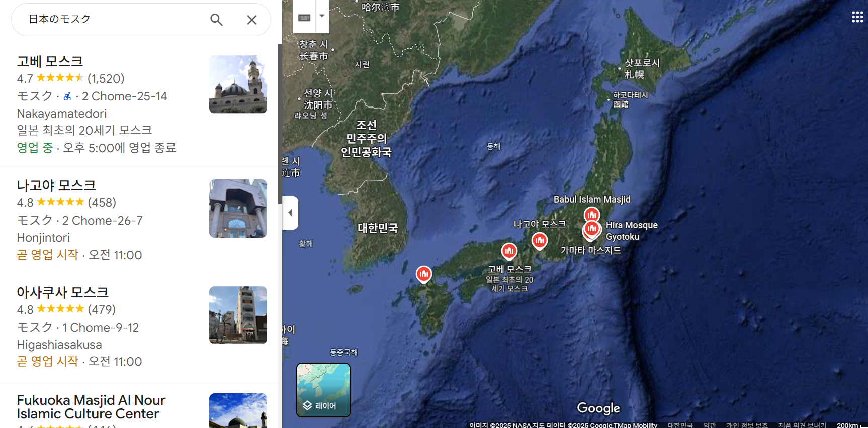Image resolution: width=868 pixels, height=428 pixels.
Task: View the 나고야 모스크 photo thumbnail
Action: click(238, 208)
